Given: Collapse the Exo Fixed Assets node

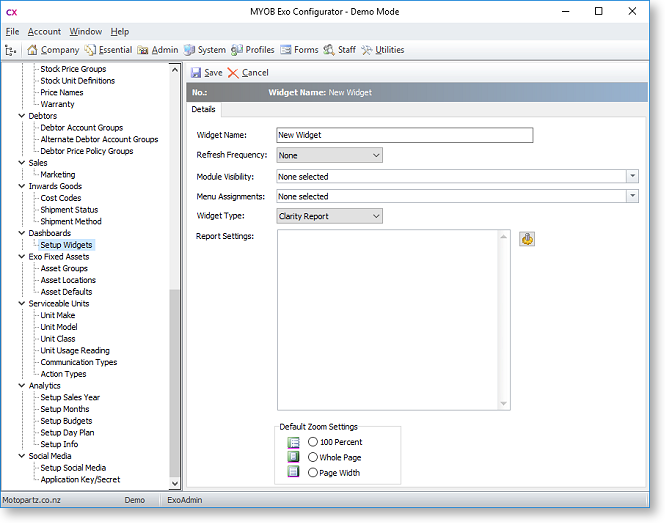Looking at the screenshot, I should 22,257.
